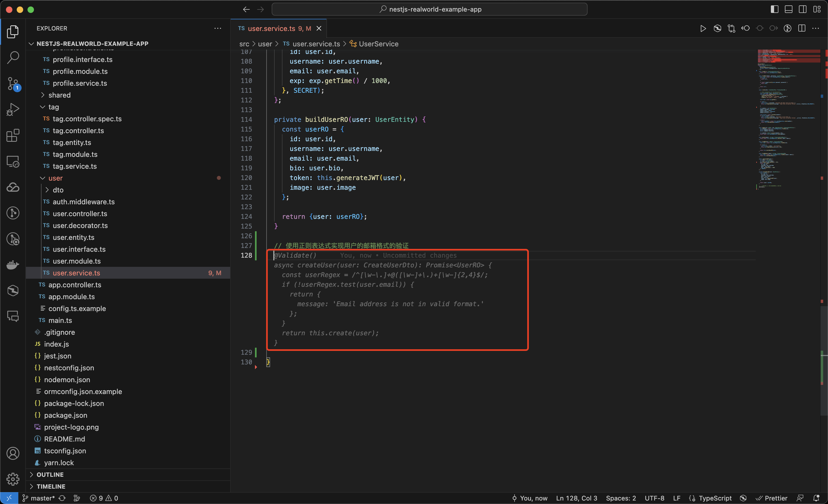Toggle the primary sidebar visibility
This screenshot has height=504, width=828.
[775, 9]
